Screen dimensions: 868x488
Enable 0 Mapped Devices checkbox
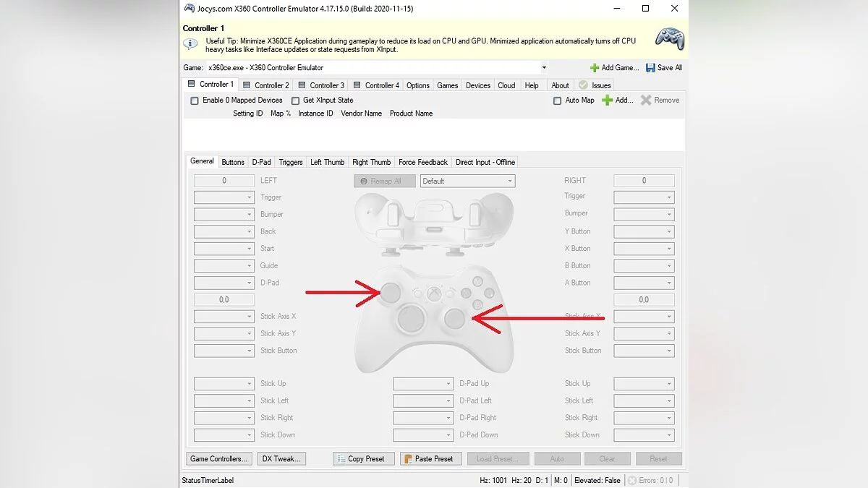point(195,101)
